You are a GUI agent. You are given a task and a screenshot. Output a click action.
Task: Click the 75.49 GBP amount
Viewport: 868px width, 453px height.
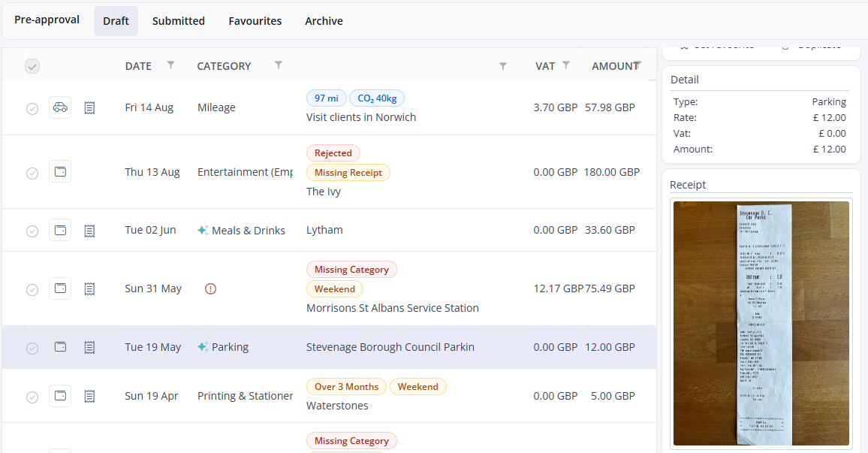610,288
